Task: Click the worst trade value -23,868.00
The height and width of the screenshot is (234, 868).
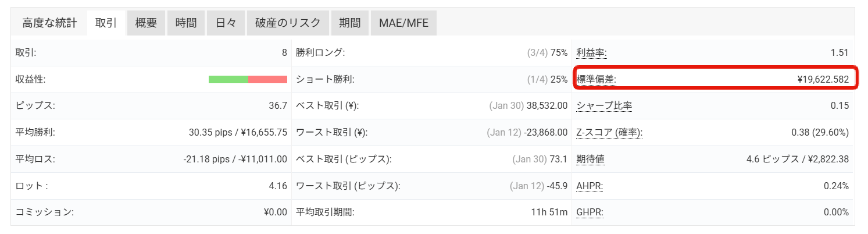Action: tap(545, 133)
